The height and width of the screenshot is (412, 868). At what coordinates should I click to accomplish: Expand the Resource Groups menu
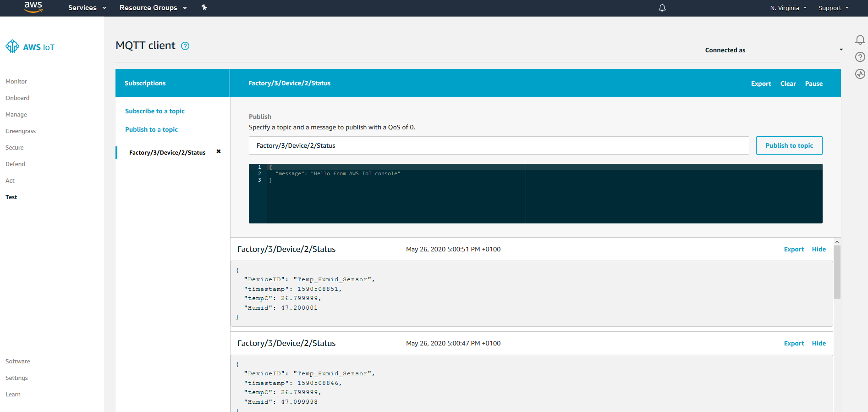pyautogui.click(x=153, y=8)
